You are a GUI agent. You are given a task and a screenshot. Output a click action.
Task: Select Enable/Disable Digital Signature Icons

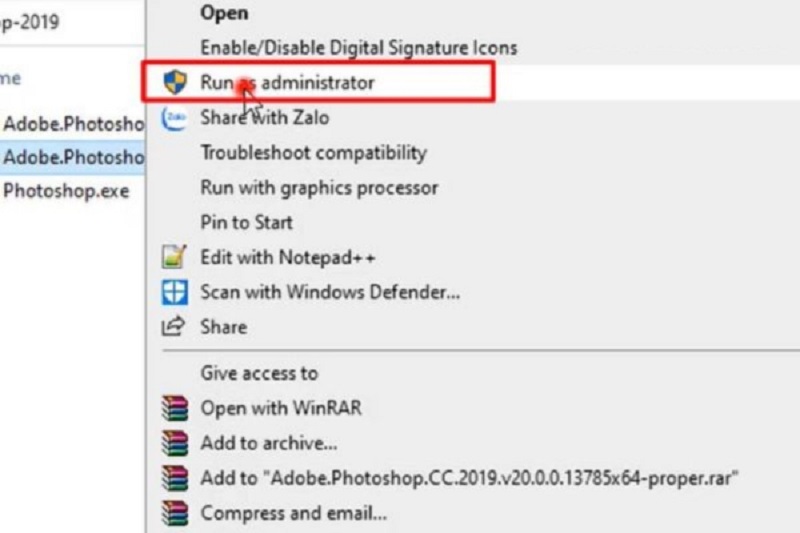click(x=359, y=48)
